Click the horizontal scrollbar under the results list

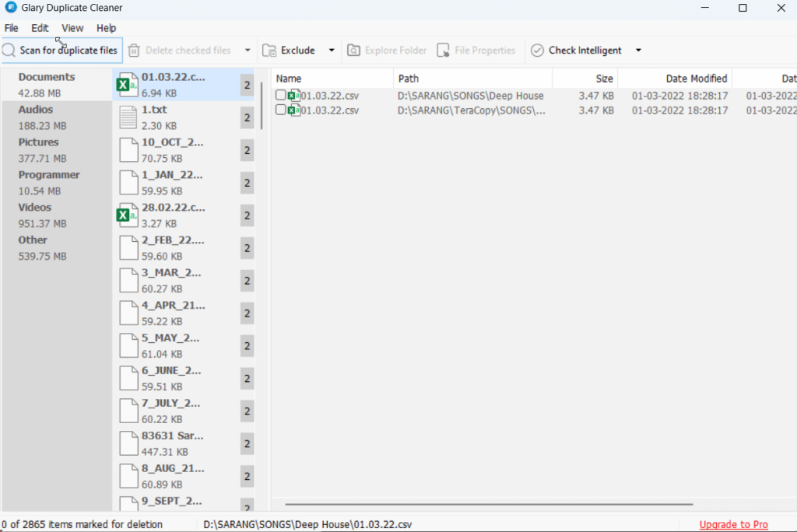click(489, 504)
